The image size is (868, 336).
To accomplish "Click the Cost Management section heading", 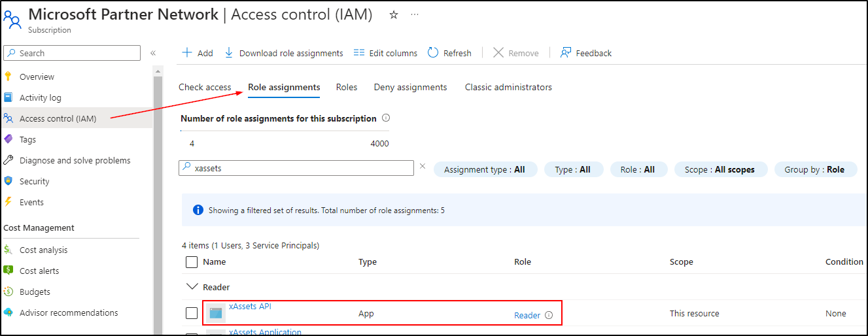I will [x=39, y=228].
